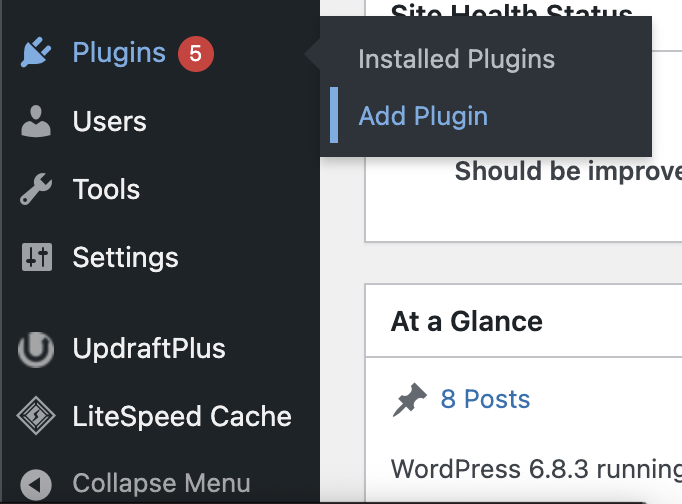Click the LiteSpeed Cache diamond icon
Viewport: 682px width, 504px height.
coord(36,417)
